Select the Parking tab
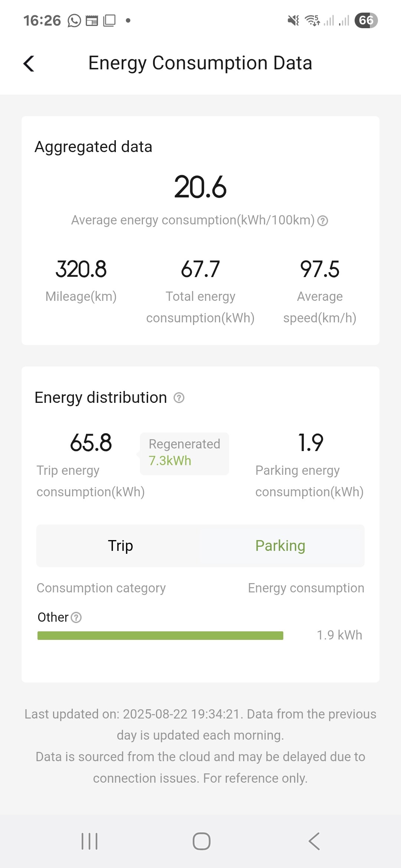Screen dimensions: 401x868 (280, 546)
